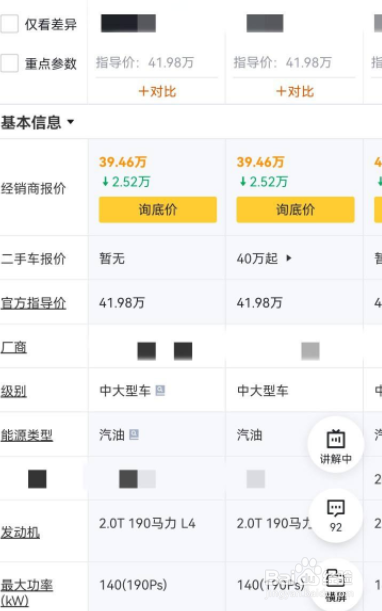Click +对比 for the second car
The height and width of the screenshot is (611, 382).
(x=295, y=92)
